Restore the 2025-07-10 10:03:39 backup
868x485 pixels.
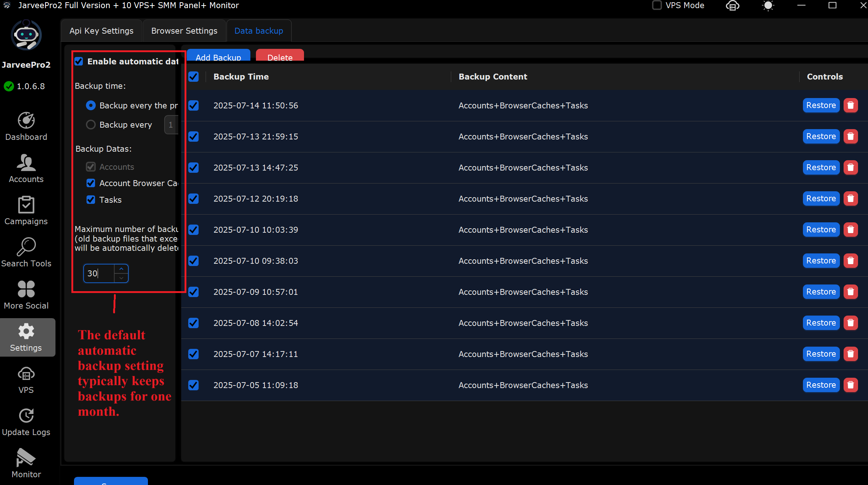click(x=821, y=230)
